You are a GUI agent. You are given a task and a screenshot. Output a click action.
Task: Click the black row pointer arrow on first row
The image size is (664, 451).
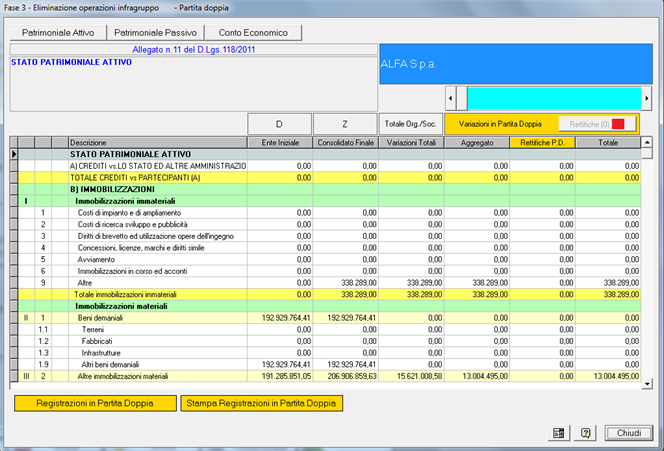tap(14, 154)
